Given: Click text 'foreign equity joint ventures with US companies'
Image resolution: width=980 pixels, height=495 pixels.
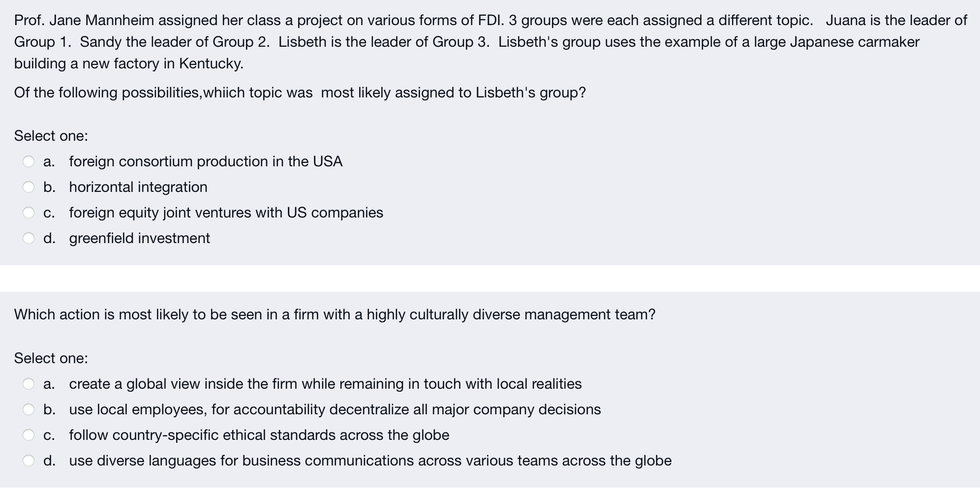Looking at the screenshot, I should tap(226, 213).
